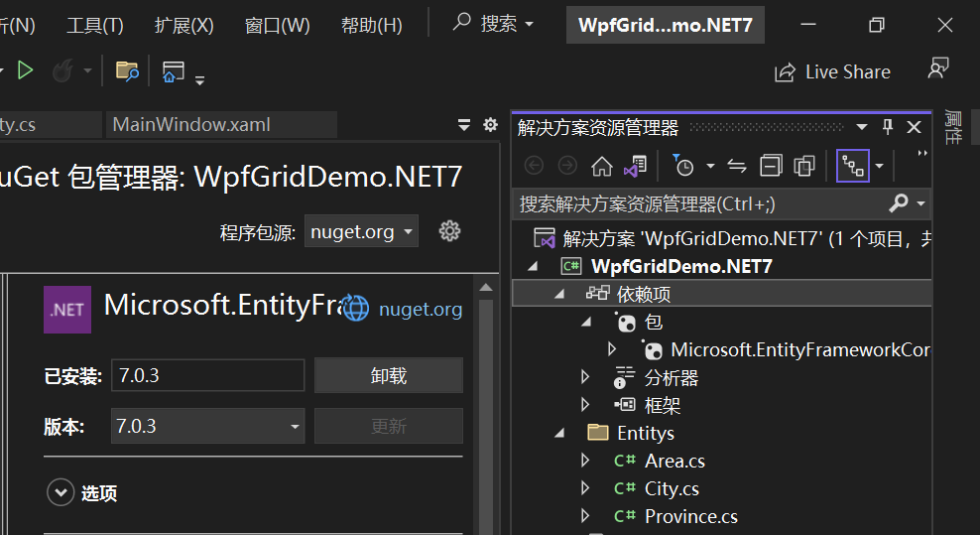980x535 pixels.
Task: Click Show All Files icon in Solution Explorer
Action: click(x=804, y=167)
